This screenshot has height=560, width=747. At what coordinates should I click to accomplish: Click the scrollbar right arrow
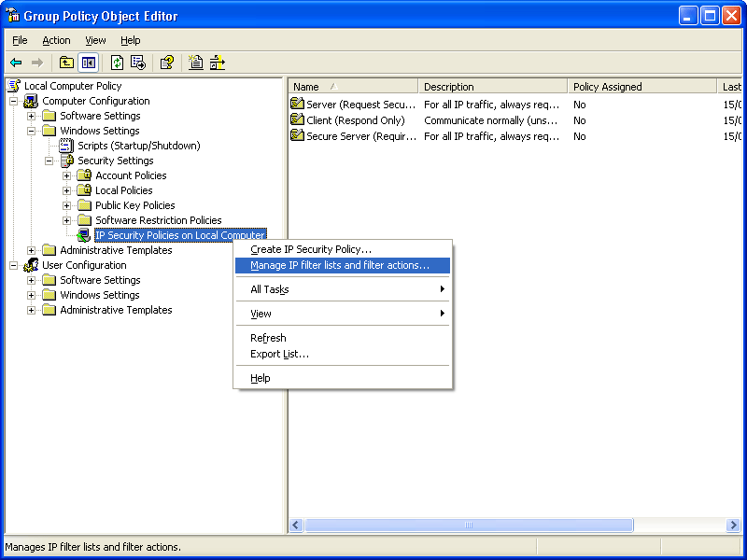click(733, 525)
